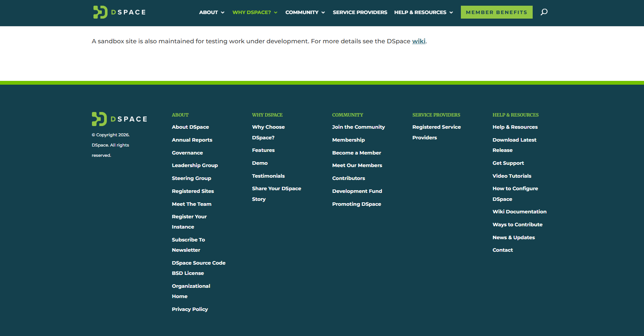This screenshot has height=336, width=644.
Task: Open the wiki link in the paragraph
Action: [419, 41]
